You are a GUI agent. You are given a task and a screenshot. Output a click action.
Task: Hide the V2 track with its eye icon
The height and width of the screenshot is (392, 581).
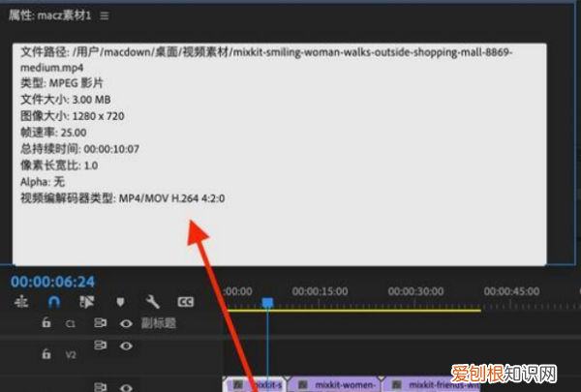click(126, 347)
